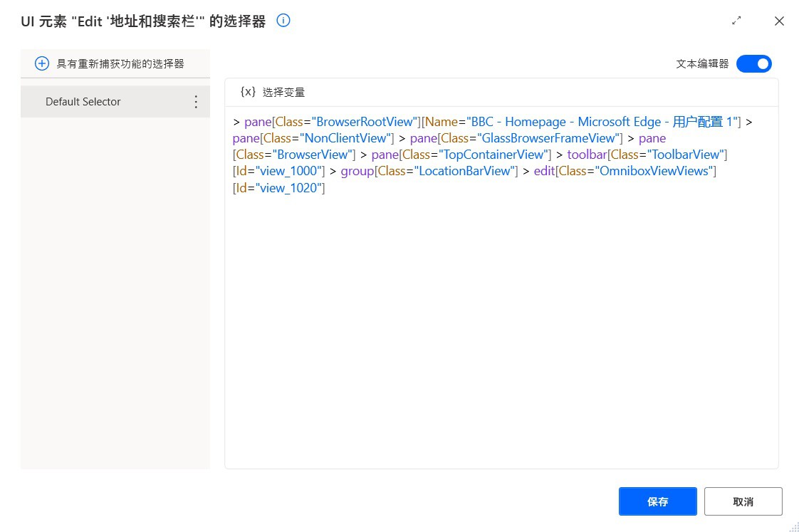Click the "view_1000" Id value
Screen dimensions: 799x532
(288, 171)
